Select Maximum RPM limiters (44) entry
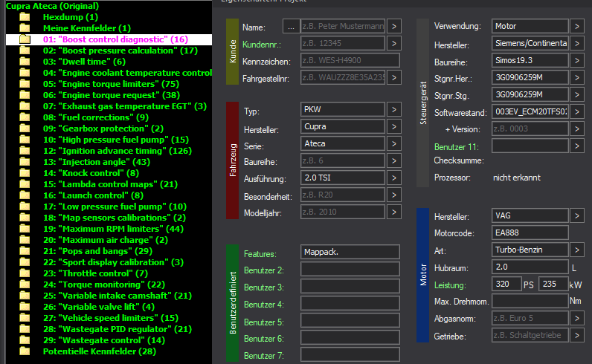This screenshot has width=592, height=364. 113,229
